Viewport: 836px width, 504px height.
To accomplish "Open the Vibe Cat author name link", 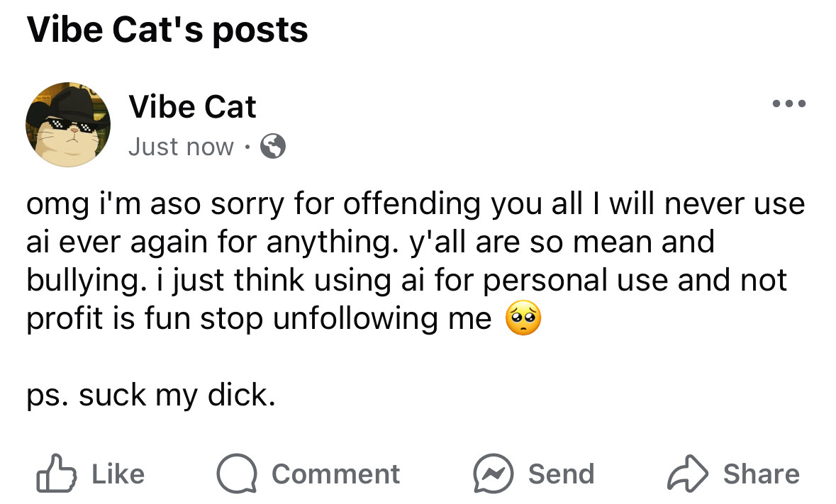I will 192,106.
